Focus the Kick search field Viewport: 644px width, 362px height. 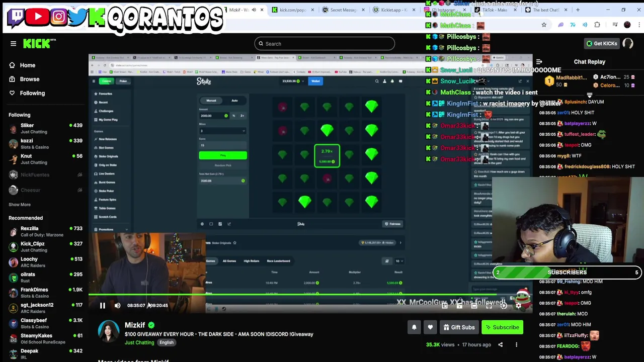(x=325, y=44)
